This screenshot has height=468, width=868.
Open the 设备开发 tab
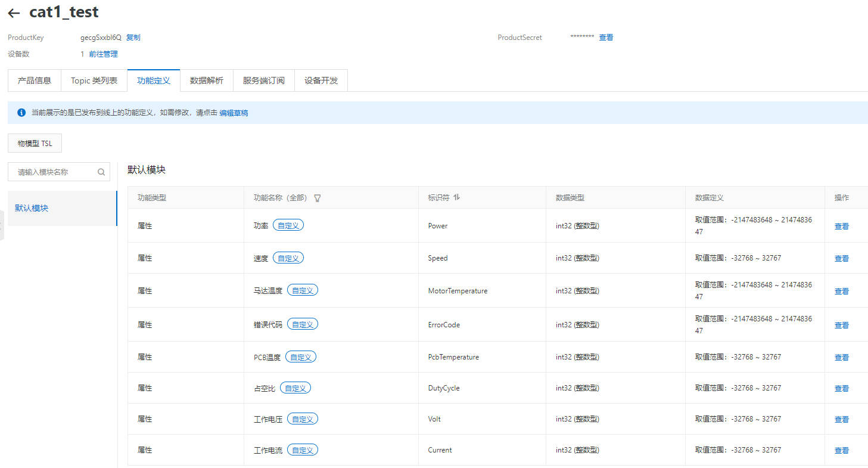pos(321,80)
